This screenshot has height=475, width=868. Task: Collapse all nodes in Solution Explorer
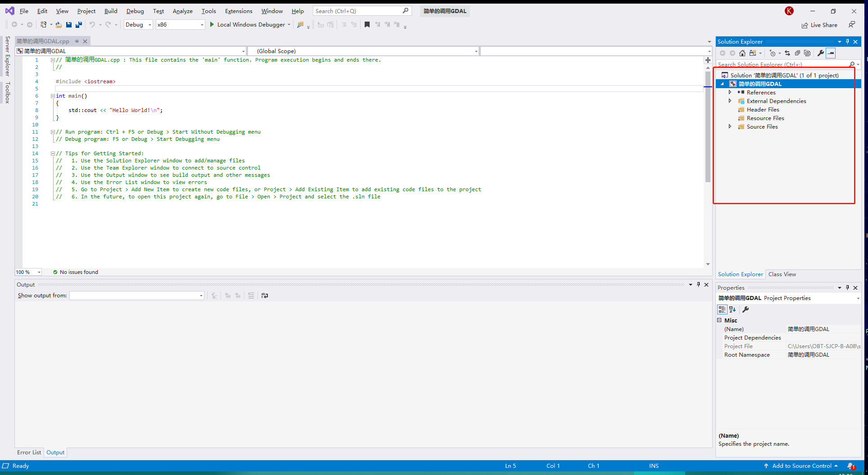(x=797, y=53)
